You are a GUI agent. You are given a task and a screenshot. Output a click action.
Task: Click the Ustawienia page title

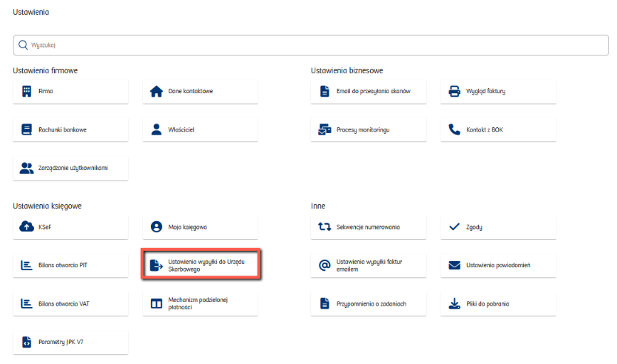31,12
